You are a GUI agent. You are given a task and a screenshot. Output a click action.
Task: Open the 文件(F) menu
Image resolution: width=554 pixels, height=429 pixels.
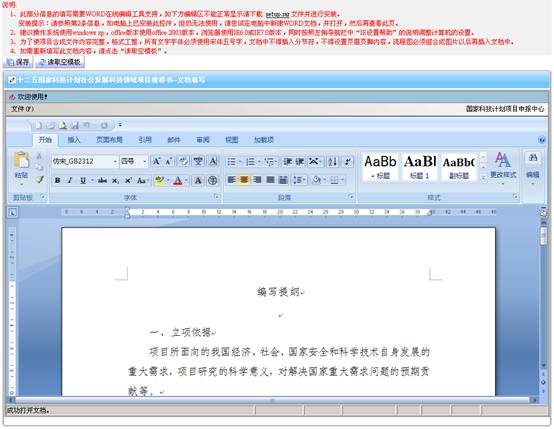point(22,109)
